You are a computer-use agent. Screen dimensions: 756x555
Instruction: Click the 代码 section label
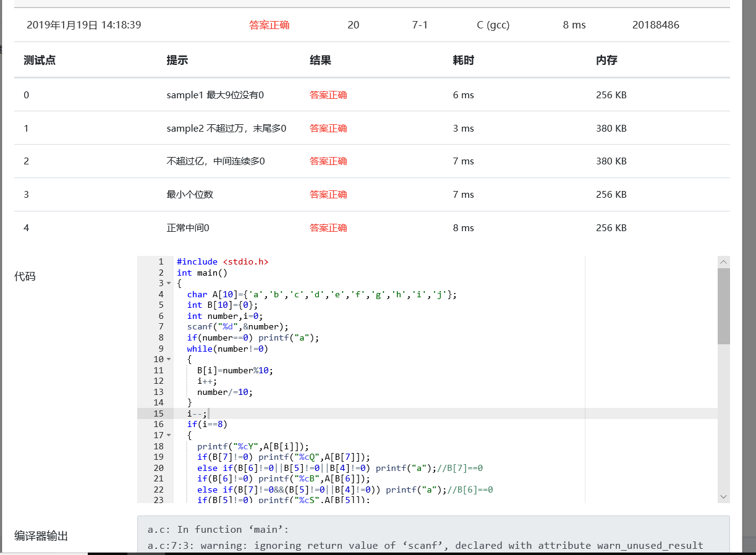click(25, 276)
